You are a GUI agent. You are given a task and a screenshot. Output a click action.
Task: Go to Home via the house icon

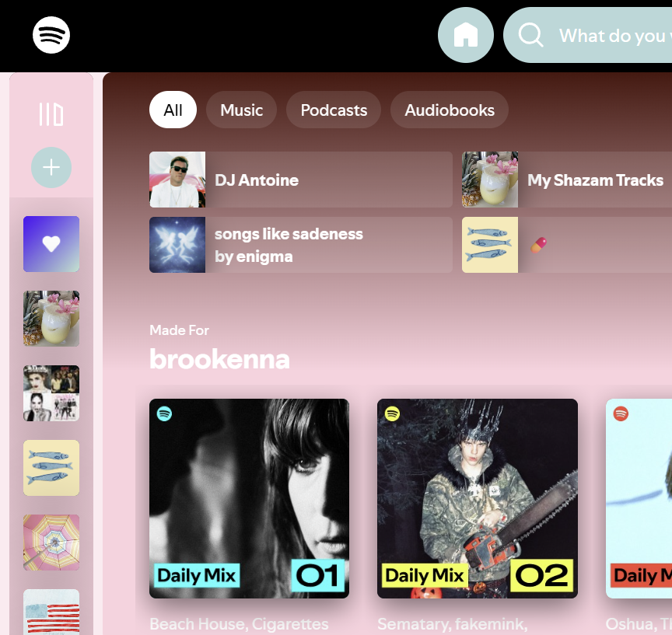tap(465, 35)
